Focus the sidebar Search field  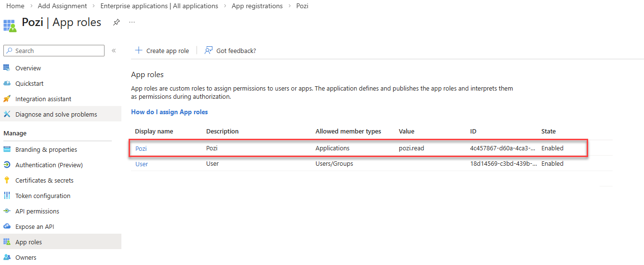pyautogui.click(x=54, y=51)
